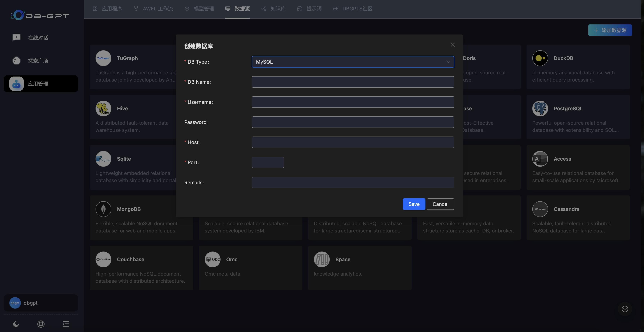Click the PostgreSQL elephant icon
644x332 pixels.
(x=540, y=109)
